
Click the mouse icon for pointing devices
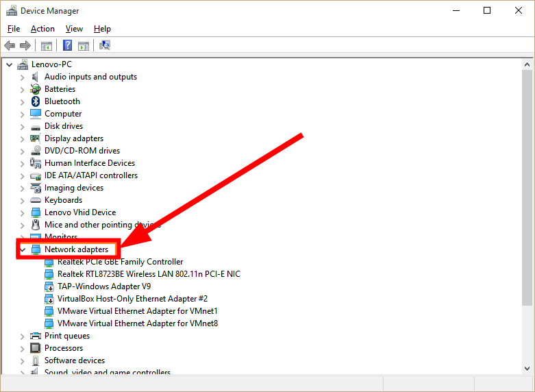(36, 225)
